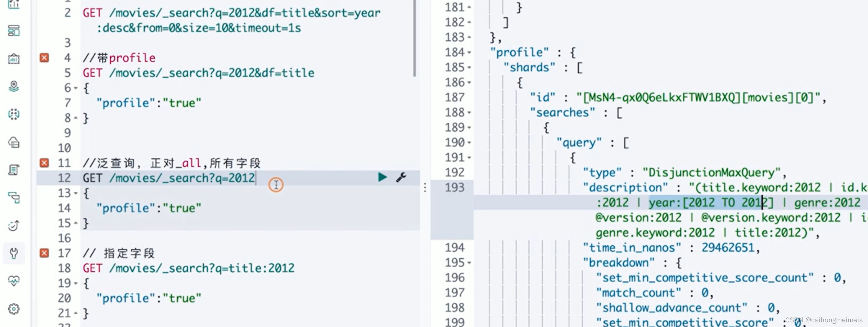Open Maps from the Kibana sidebar

click(x=14, y=86)
